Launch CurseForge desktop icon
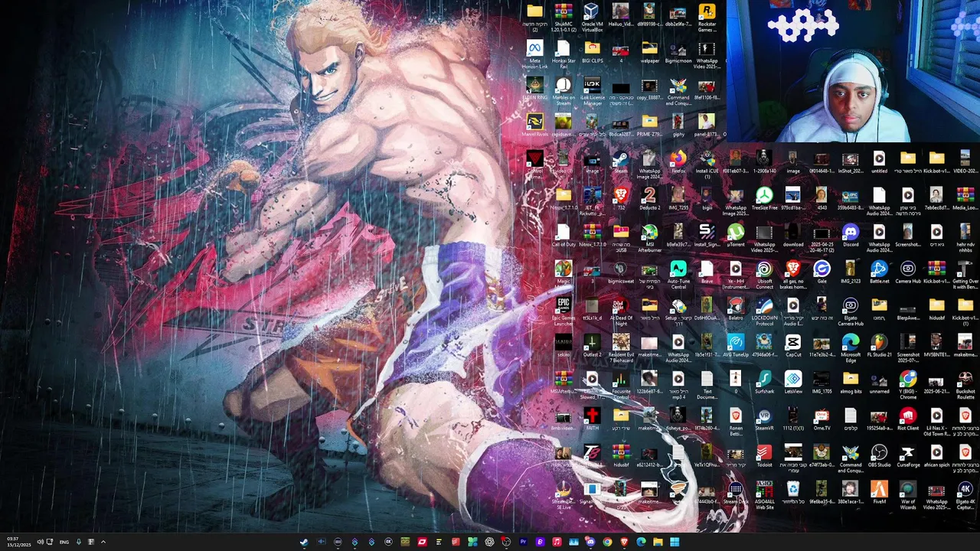 [x=908, y=456]
